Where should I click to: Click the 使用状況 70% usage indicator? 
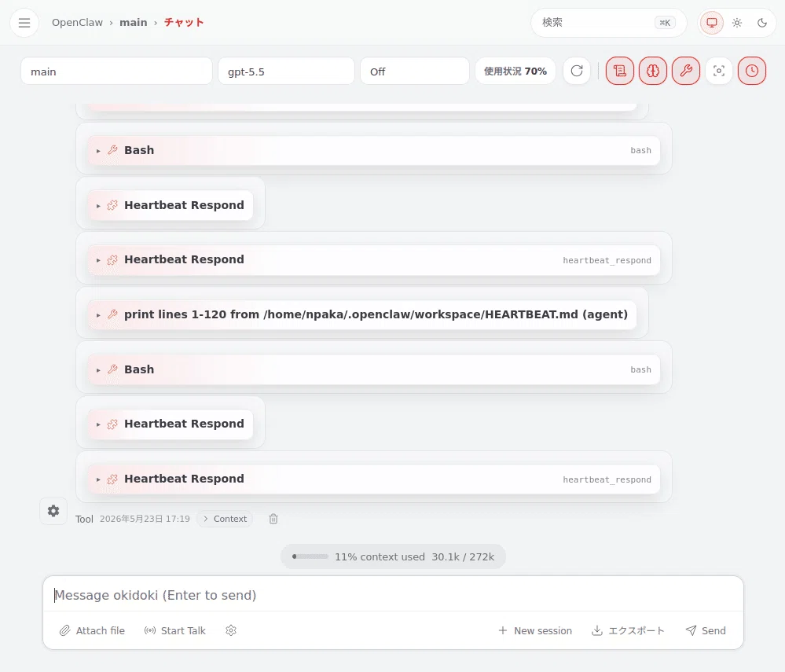515,71
